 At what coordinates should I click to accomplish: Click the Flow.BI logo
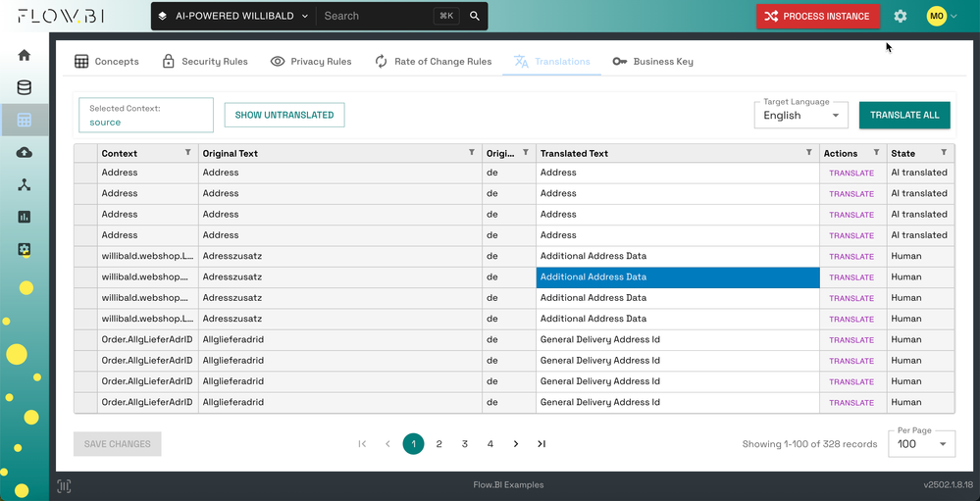pos(61,17)
